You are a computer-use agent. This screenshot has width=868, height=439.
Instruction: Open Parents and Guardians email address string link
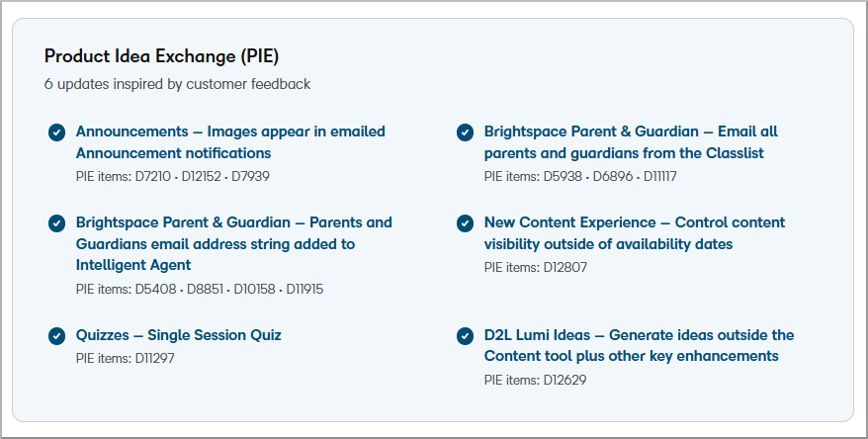233,243
